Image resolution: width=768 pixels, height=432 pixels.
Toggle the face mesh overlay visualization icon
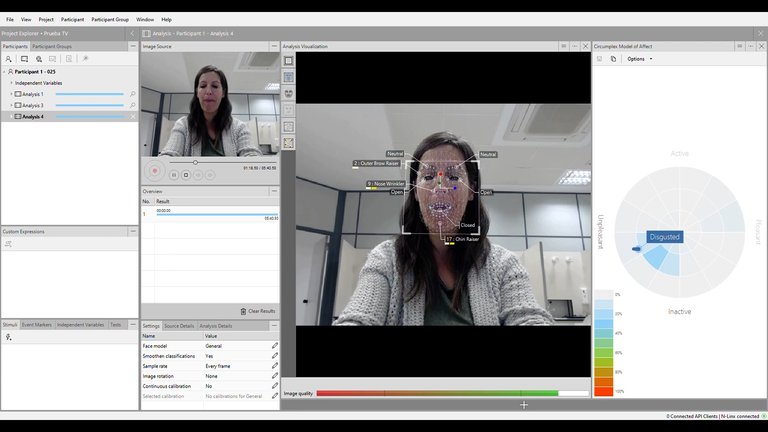click(x=289, y=93)
